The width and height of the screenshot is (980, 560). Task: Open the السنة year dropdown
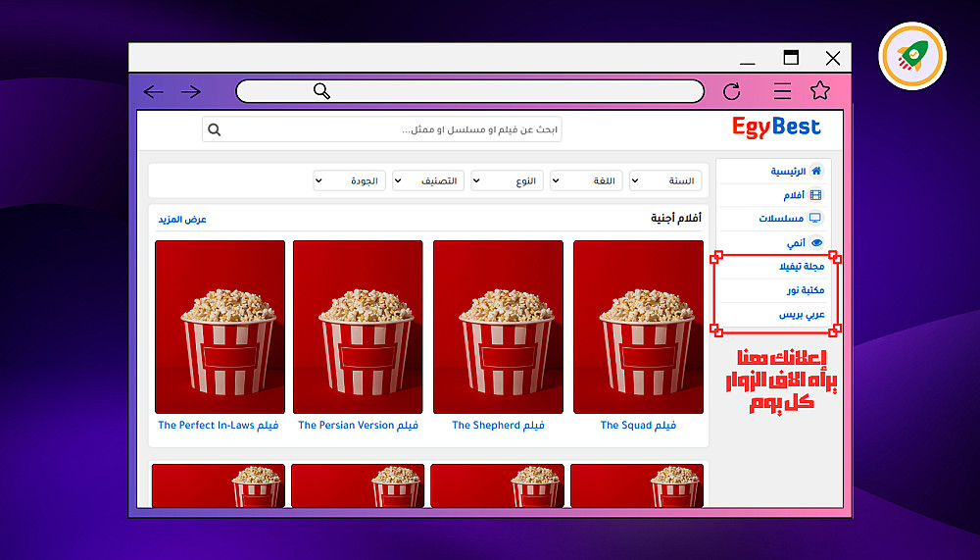pos(665,180)
